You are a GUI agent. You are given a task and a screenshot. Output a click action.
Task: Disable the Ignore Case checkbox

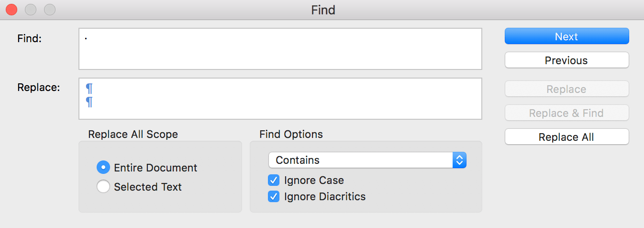pos(274,181)
